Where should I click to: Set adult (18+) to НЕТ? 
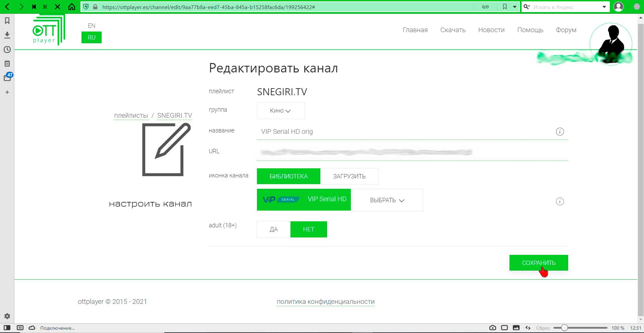pyautogui.click(x=309, y=229)
